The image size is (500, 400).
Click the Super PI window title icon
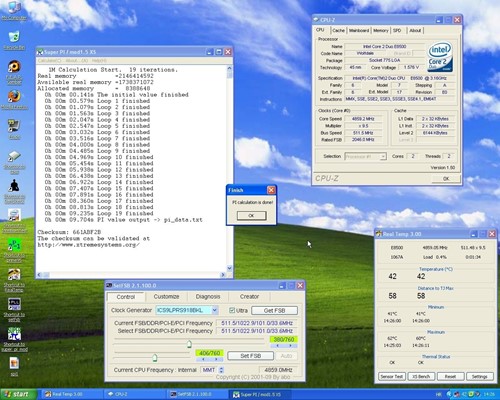click(40, 52)
